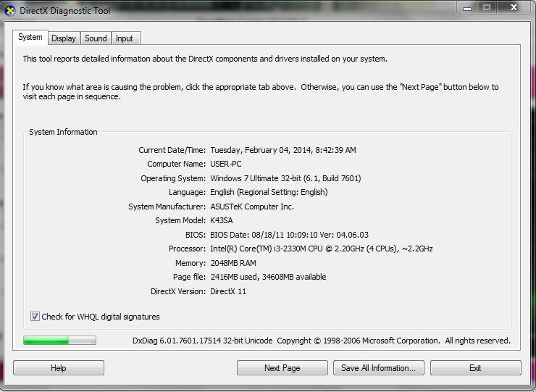Image resolution: width=536 pixels, height=392 pixels.
Task: Minimize the DirectX Diagnostic Tool window
Action: pyautogui.click(x=467, y=8)
